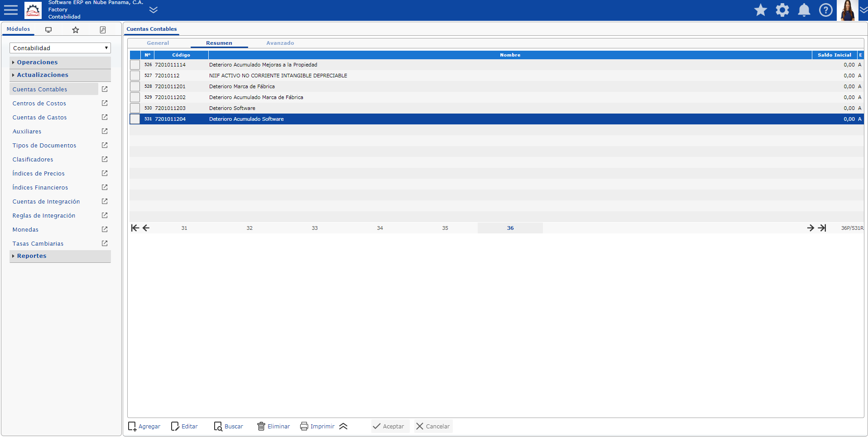Collapse the Actualizaciones section

pos(60,75)
